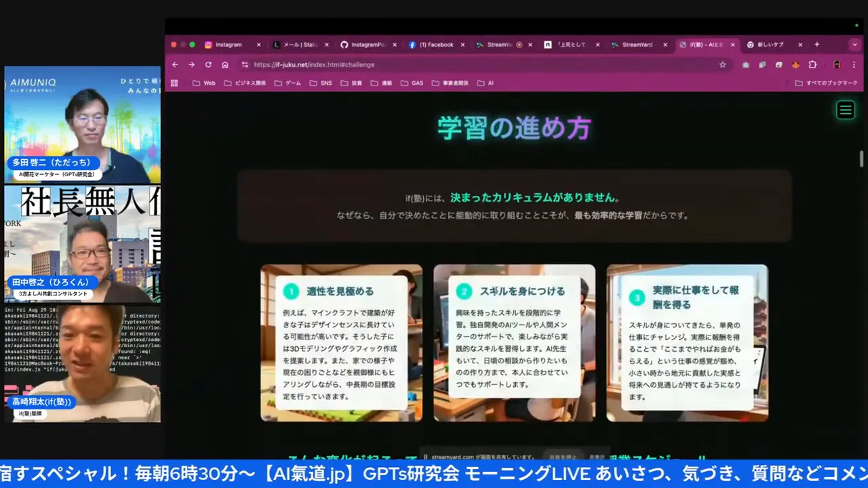Select the 高崎翔太 video feed
Viewport: 868px width, 488px height.
tap(83, 363)
